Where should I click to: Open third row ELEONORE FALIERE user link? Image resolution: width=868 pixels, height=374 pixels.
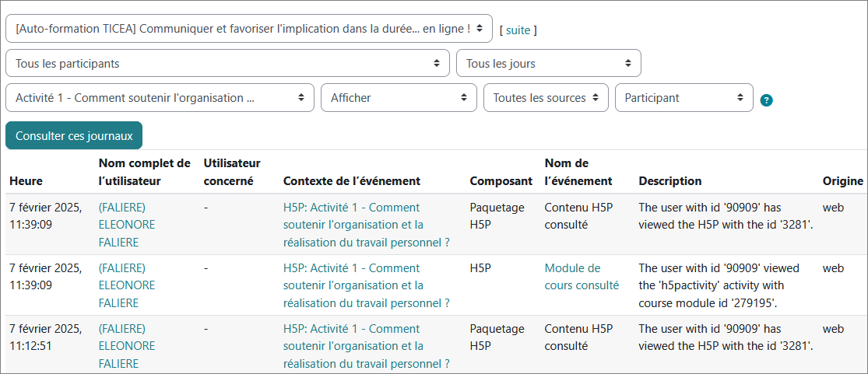point(127,346)
